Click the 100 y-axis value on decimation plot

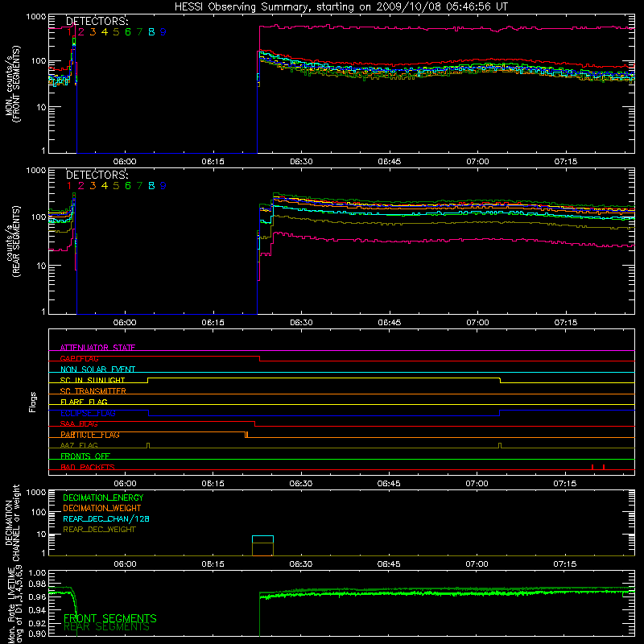tap(39, 512)
